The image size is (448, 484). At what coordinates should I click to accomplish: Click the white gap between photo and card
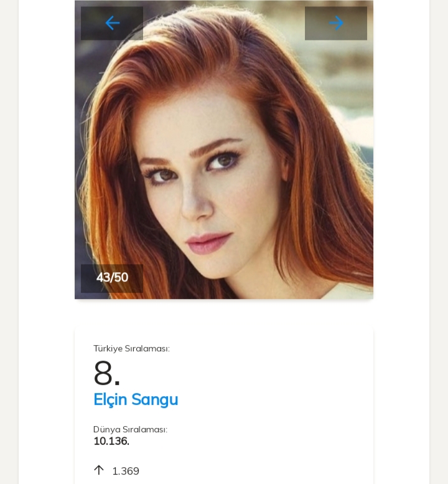tap(224, 313)
